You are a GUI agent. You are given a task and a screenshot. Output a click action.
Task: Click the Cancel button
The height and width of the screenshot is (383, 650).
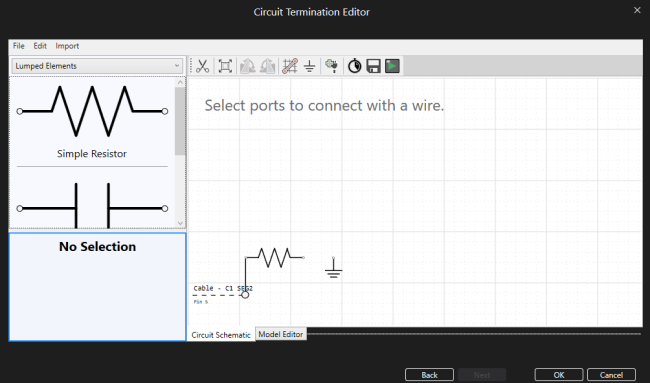pyautogui.click(x=611, y=375)
